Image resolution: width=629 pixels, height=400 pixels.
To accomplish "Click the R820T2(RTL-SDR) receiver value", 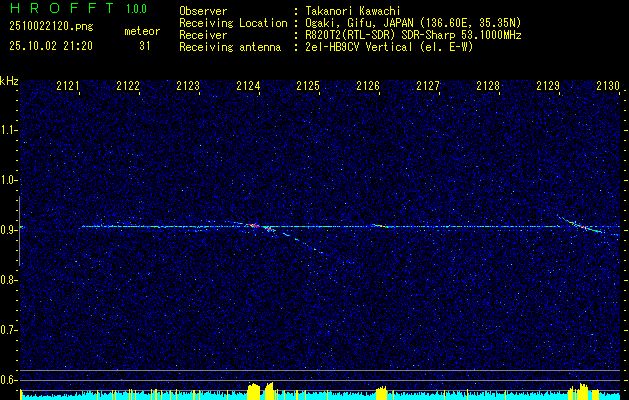I will coord(413,35).
